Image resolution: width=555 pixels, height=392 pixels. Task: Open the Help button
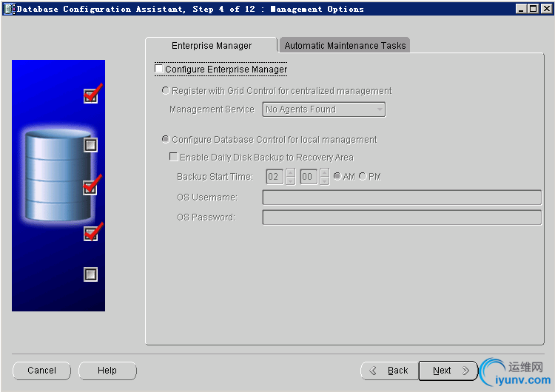pos(107,371)
